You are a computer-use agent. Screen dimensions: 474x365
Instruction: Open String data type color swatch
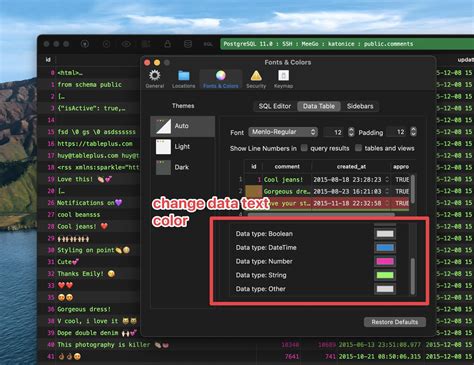tap(385, 275)
